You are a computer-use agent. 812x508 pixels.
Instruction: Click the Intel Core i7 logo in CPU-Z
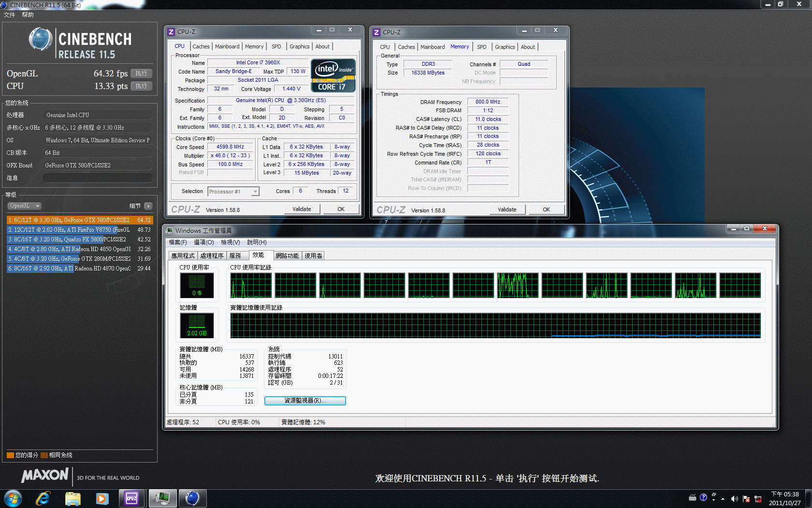click(x=333, y=75)
